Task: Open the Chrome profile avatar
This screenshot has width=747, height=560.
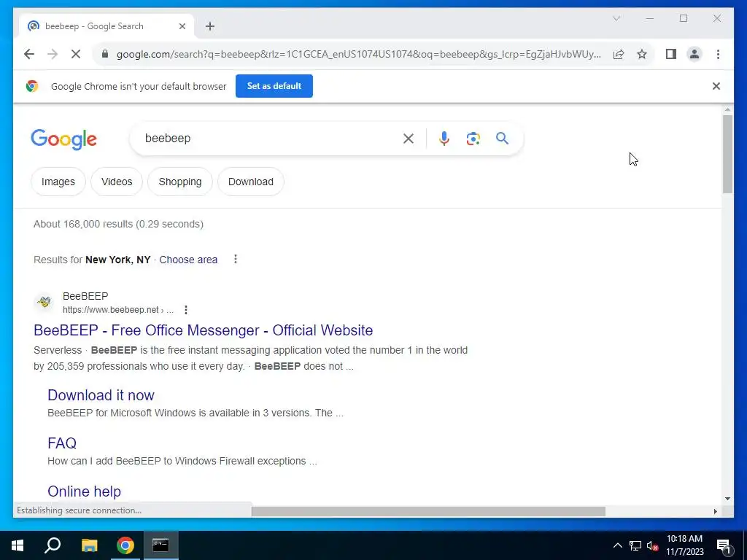Action: 694,54
